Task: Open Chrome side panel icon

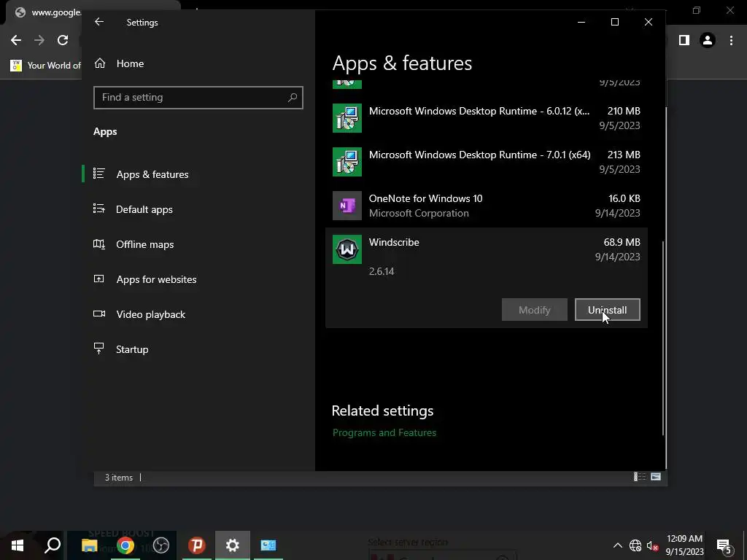Action: [x=684, y=41]
